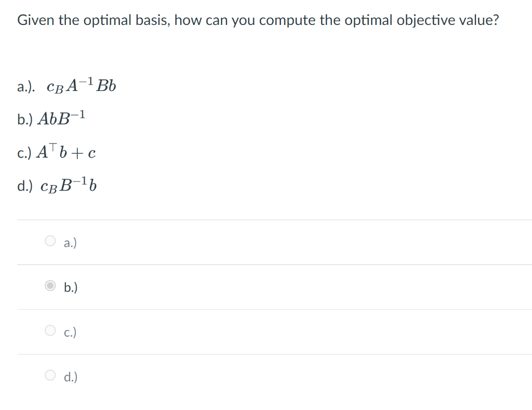Select the radio button for option d.)

point(49,376)
